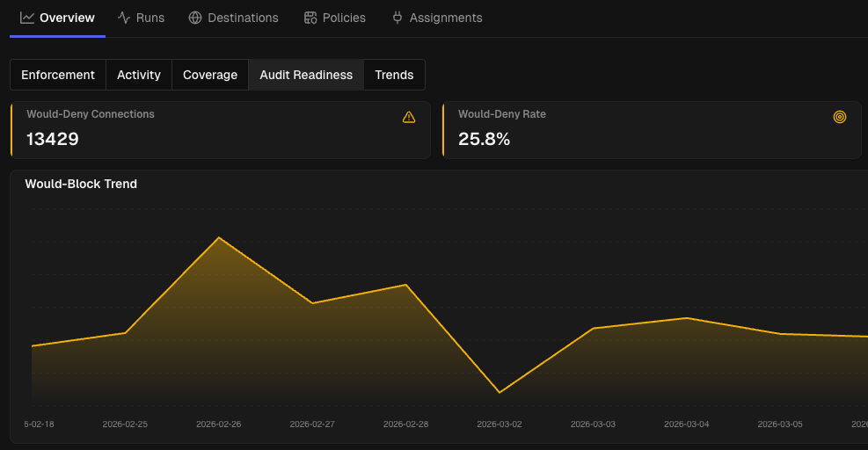868x450 pixels.
Task: Click the warning triangle on Would-Deny Connections
Action: [409, 117]
